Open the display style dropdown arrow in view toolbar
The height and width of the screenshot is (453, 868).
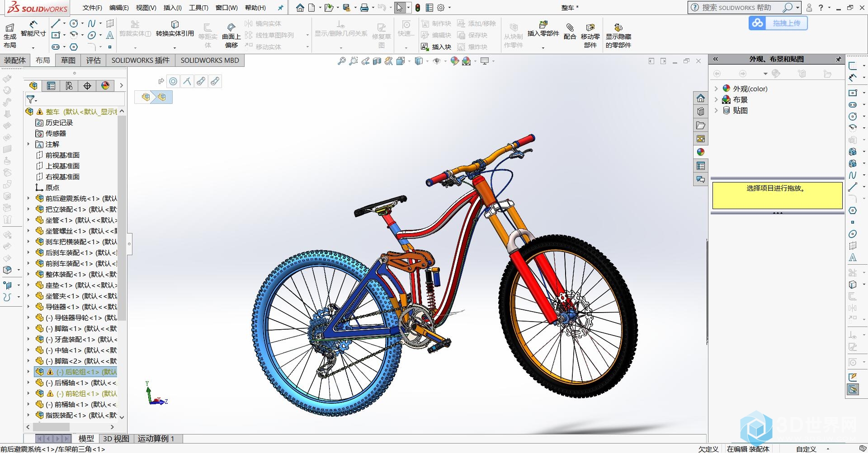[428, 61]
